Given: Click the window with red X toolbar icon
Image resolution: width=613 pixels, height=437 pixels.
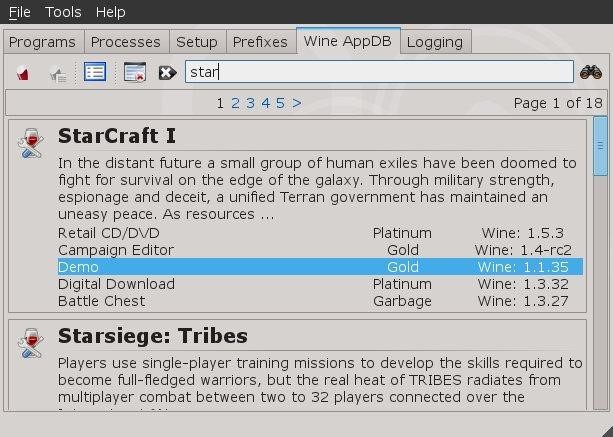Looking at the screenshot, I should point(135,72).
